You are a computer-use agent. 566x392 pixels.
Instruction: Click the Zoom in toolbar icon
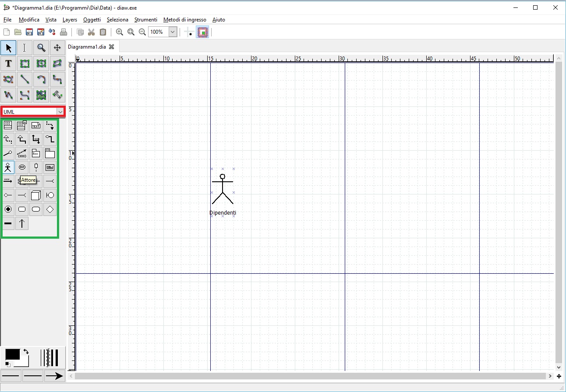coord(119,32)
